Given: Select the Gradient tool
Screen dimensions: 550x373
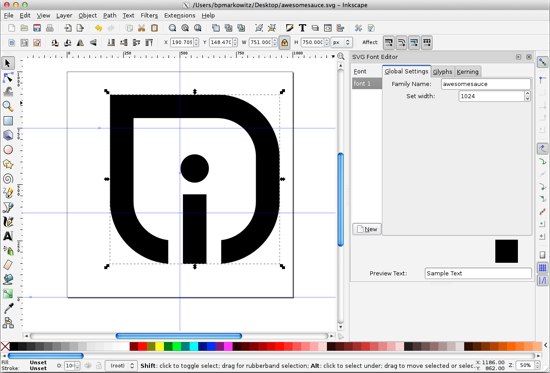Looking at the screenshot, I should [8, 293].
